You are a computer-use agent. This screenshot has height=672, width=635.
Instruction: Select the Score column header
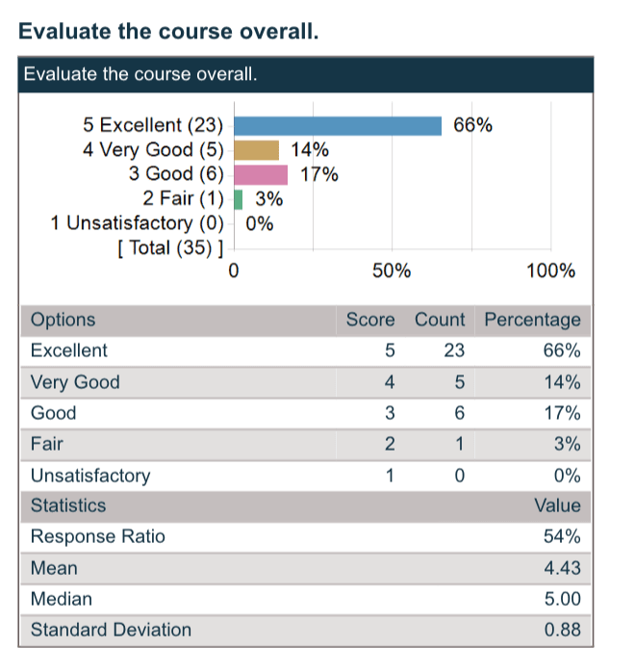point(370,320)
